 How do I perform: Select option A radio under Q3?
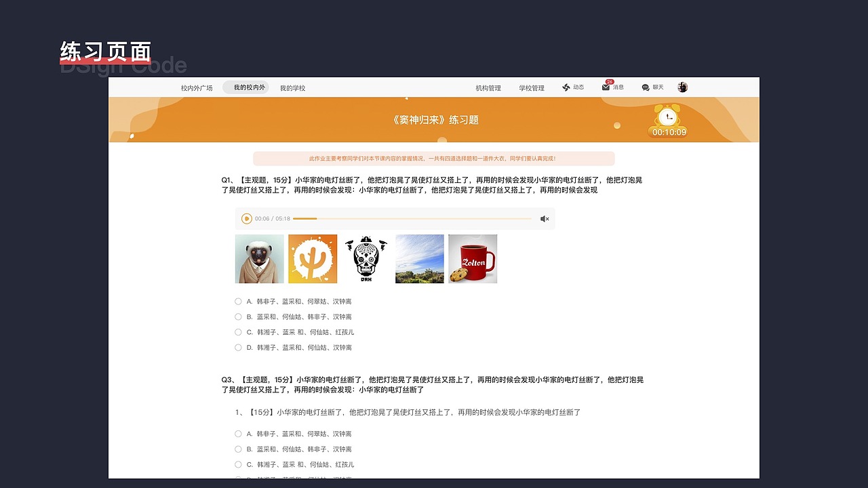238,434
